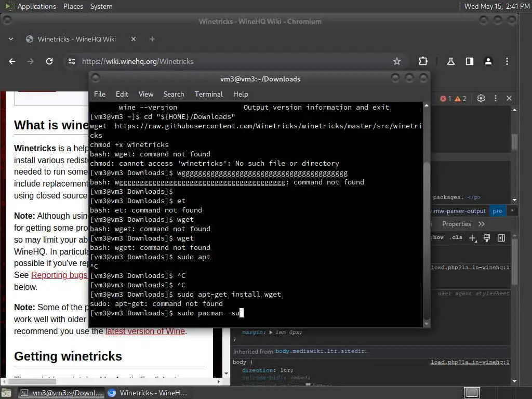532x399 pixels.
Task: Open the terminal View menu
Action: point(146,95)
